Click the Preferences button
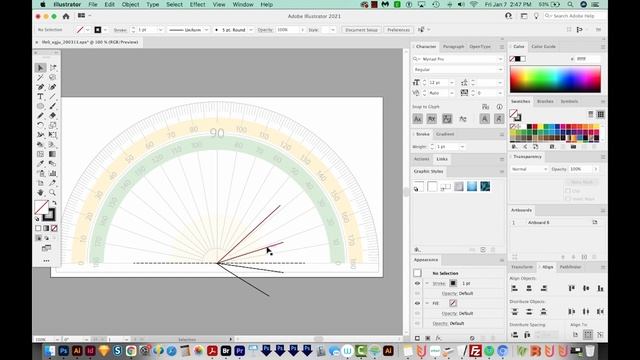 tap(398, 30)
